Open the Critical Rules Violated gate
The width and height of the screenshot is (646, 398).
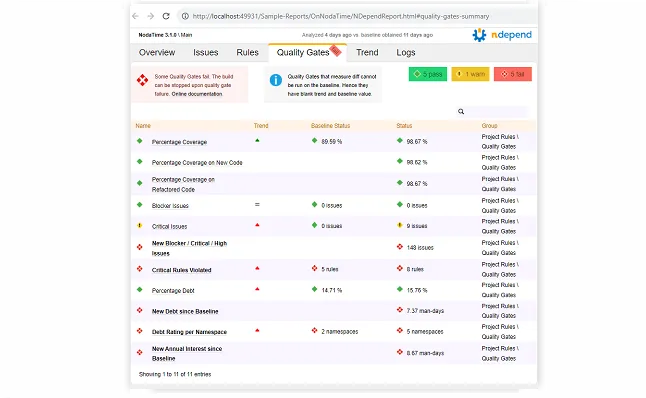coord(181,270)
